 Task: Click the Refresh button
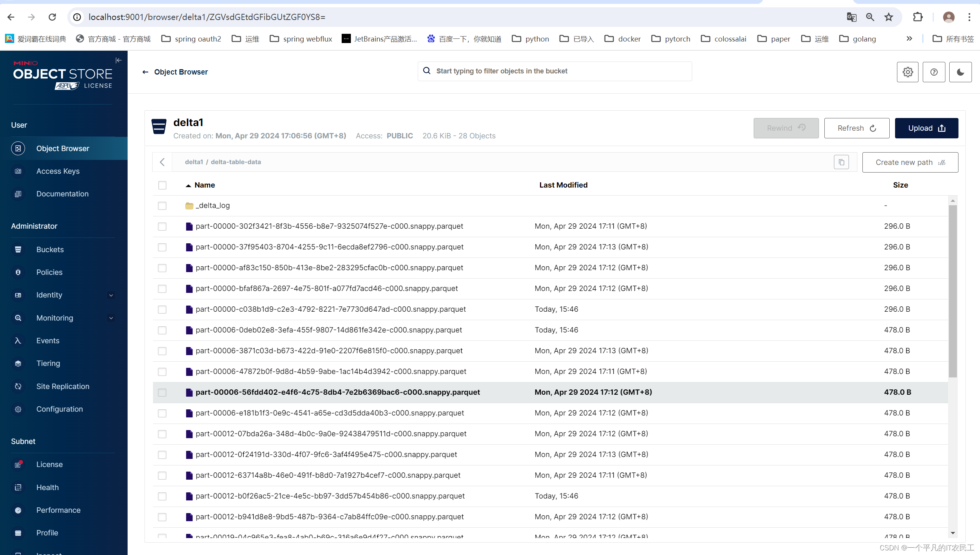(x=856, y=128)
